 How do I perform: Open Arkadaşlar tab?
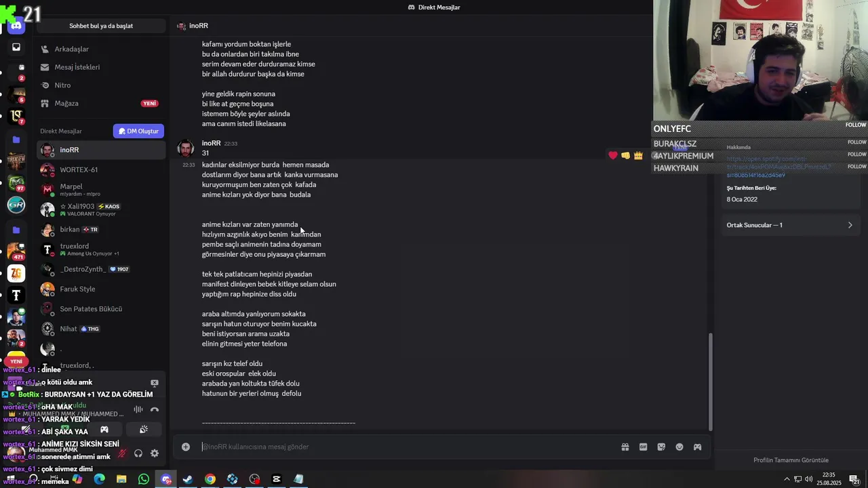coord(102,49)
